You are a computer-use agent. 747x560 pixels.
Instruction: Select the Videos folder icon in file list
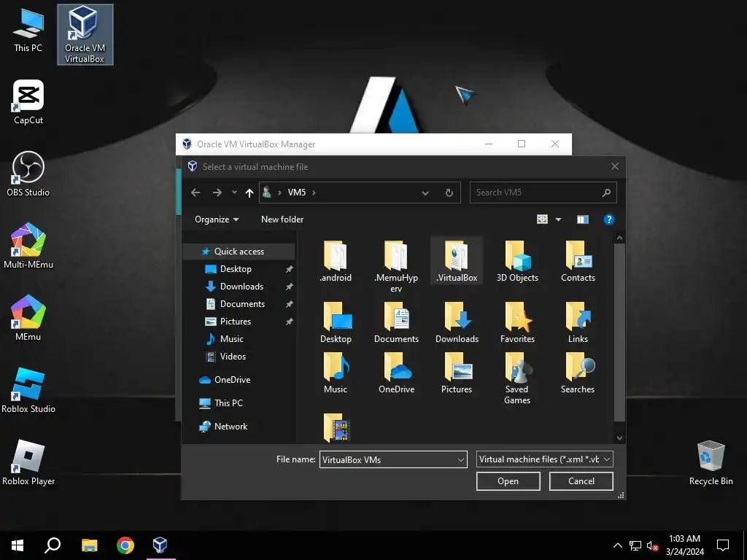[336, 427]
